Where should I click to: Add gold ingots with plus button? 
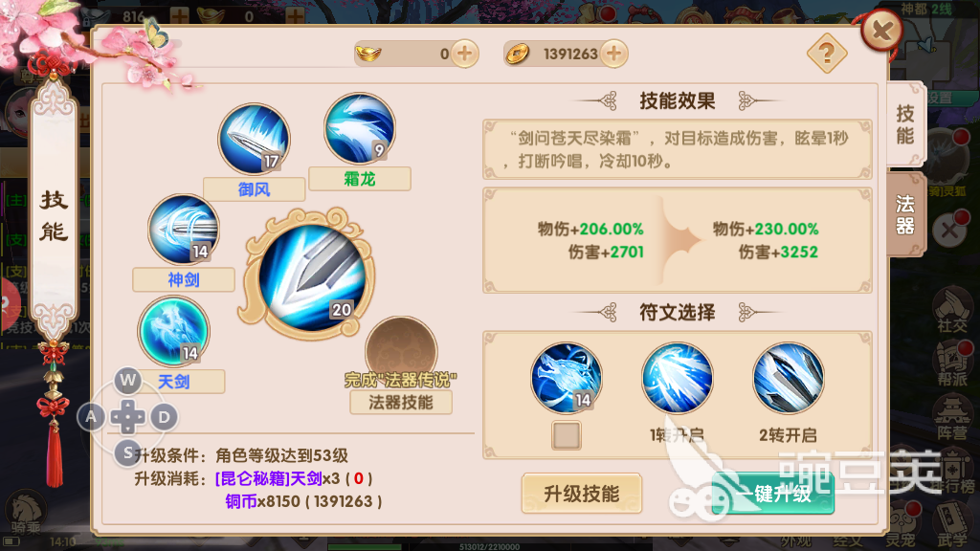coord(465,54)
